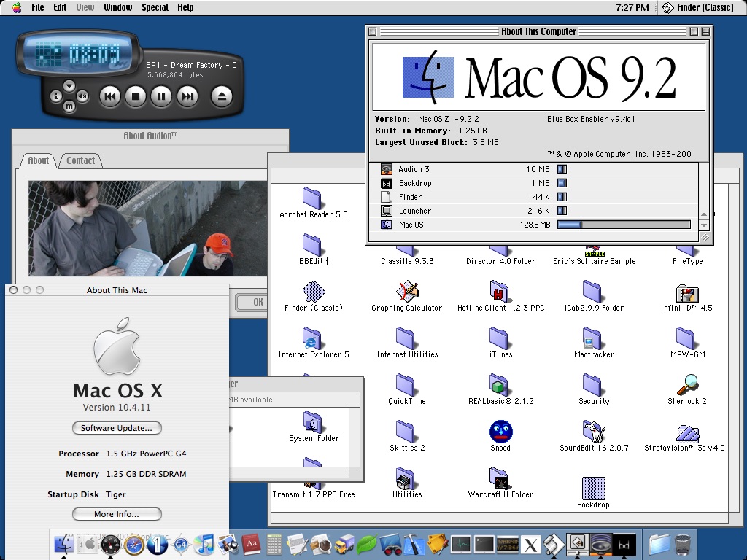Select the QuickTime folder
Viewport: 747px width, 560px height.
click(406, 385)
